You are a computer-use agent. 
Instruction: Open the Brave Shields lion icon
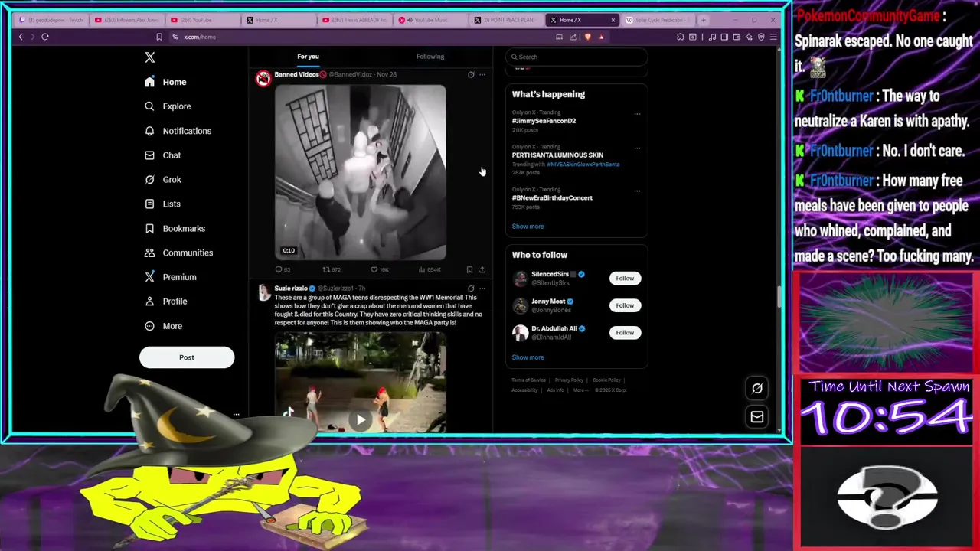[587, 37]
